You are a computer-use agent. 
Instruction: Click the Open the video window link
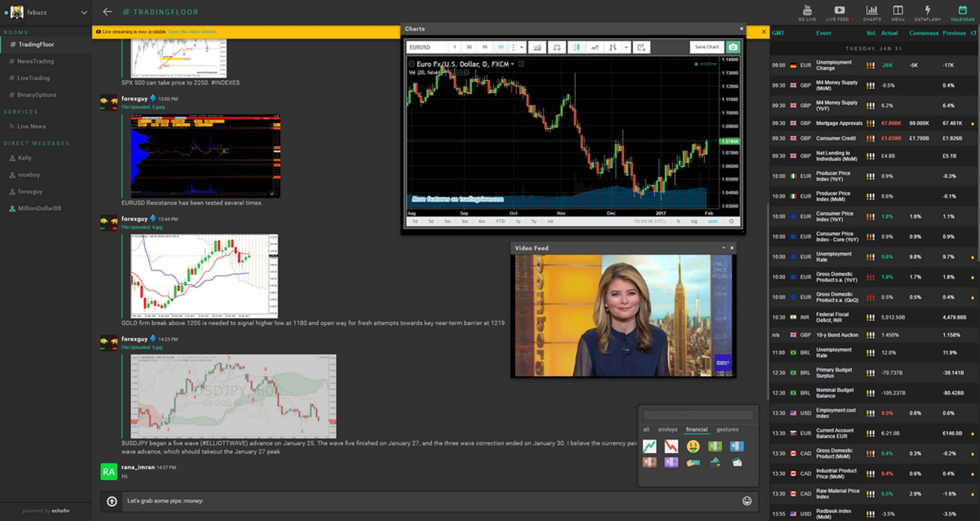point(192,32)
